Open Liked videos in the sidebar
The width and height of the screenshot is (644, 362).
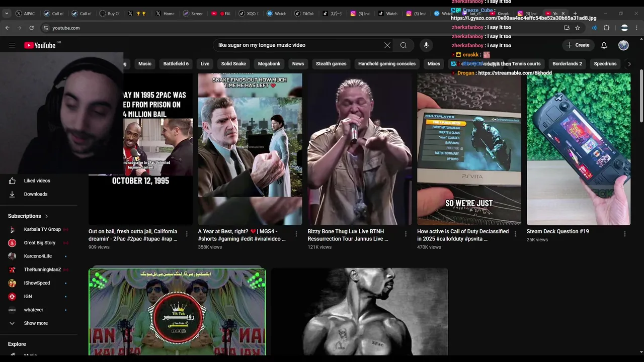point(37,180)
